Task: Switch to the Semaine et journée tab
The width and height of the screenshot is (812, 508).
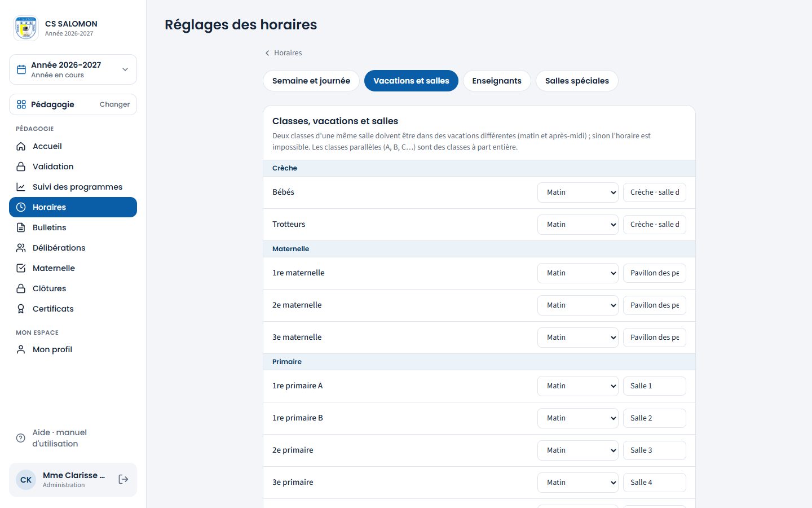Action: click(x=311, y=81)
